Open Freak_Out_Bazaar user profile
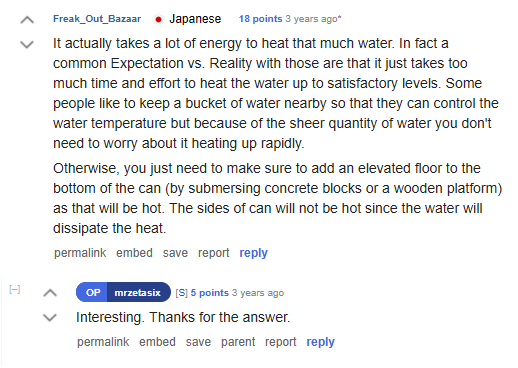 (x=97, y=19)
